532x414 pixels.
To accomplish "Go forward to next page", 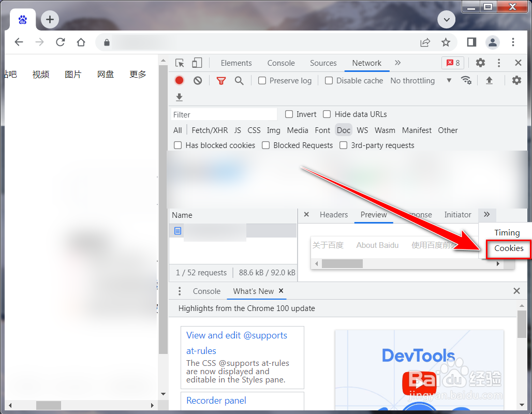I will [x=40, y=42].
